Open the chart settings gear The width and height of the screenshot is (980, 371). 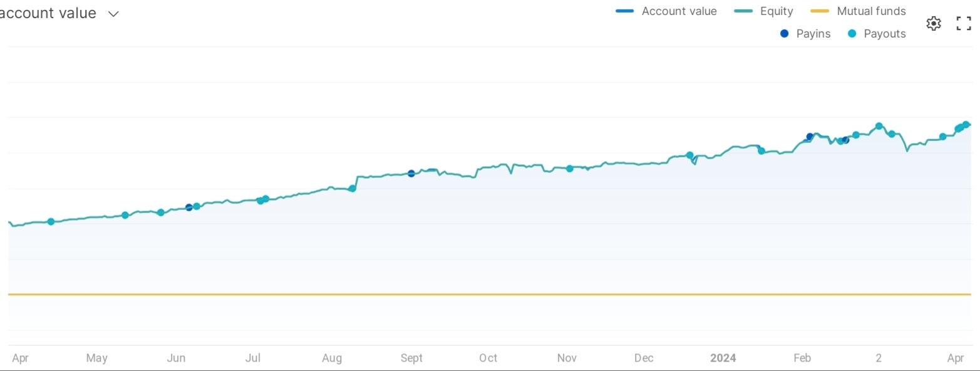933,24
